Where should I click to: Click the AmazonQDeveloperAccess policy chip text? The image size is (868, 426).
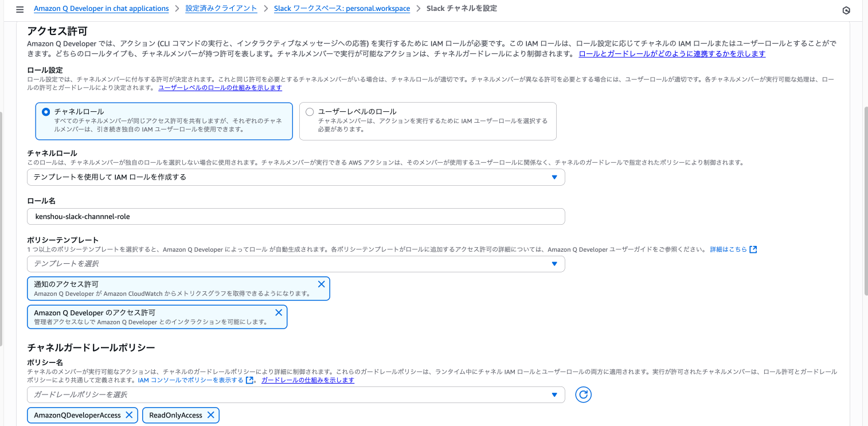77,415
